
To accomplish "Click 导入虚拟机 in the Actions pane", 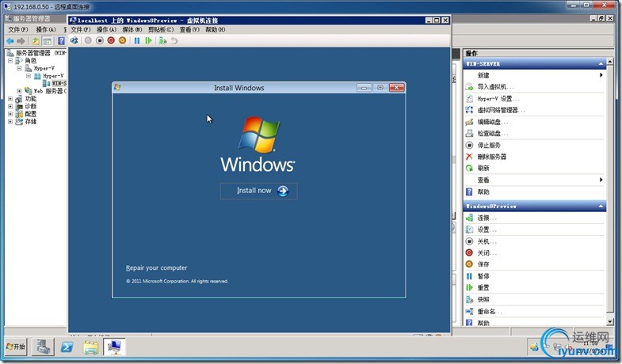I will (495, 87).
